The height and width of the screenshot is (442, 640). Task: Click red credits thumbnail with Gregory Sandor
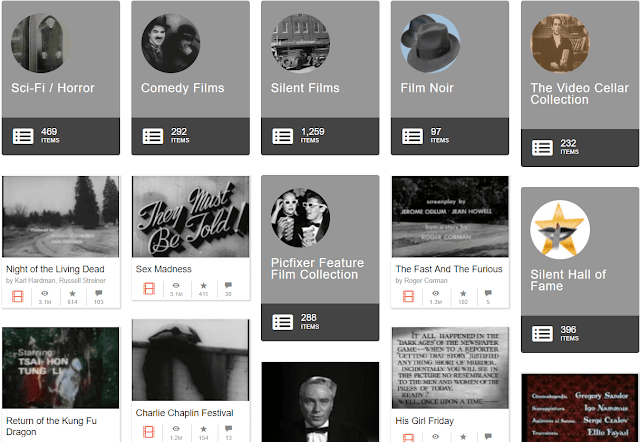pos(580,408)
